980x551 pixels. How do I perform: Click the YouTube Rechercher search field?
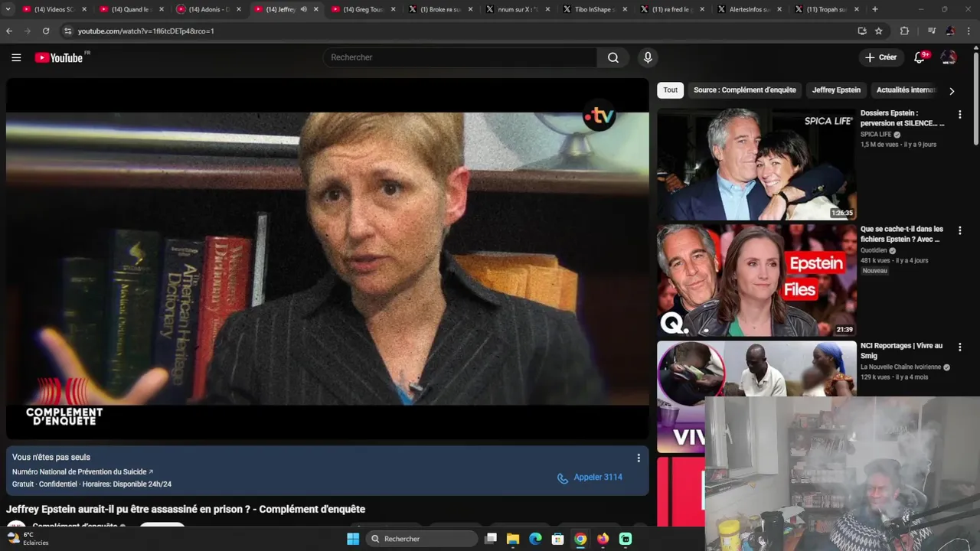click(x=460, y=57)
